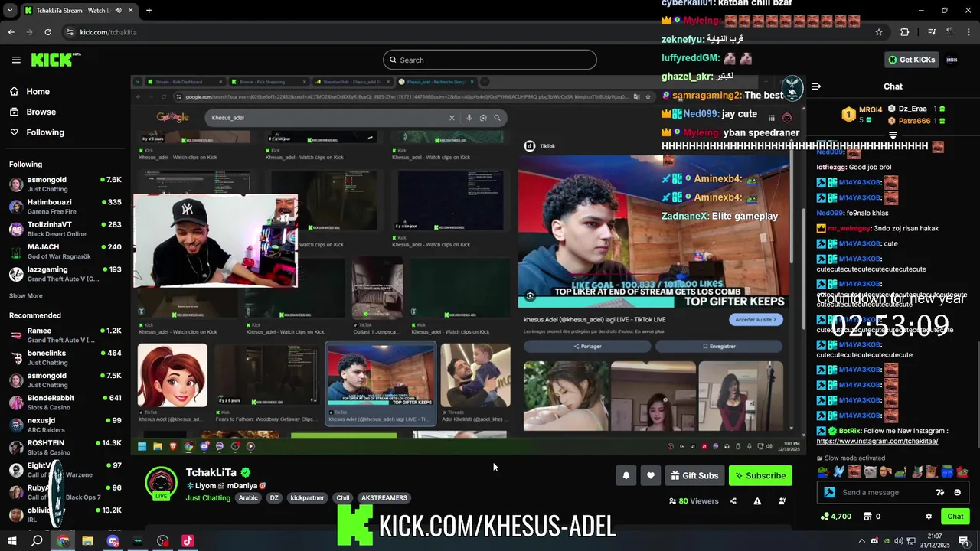
Task: Go to Home in Kick sidebar
Action: click(30, 91)
